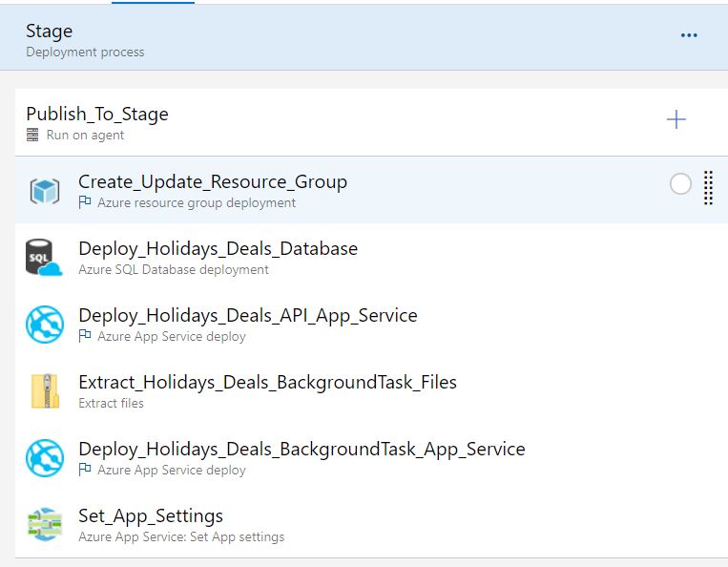Select the Stage deployment process header
The image size is (728, 567).
[x=364, y=37]
